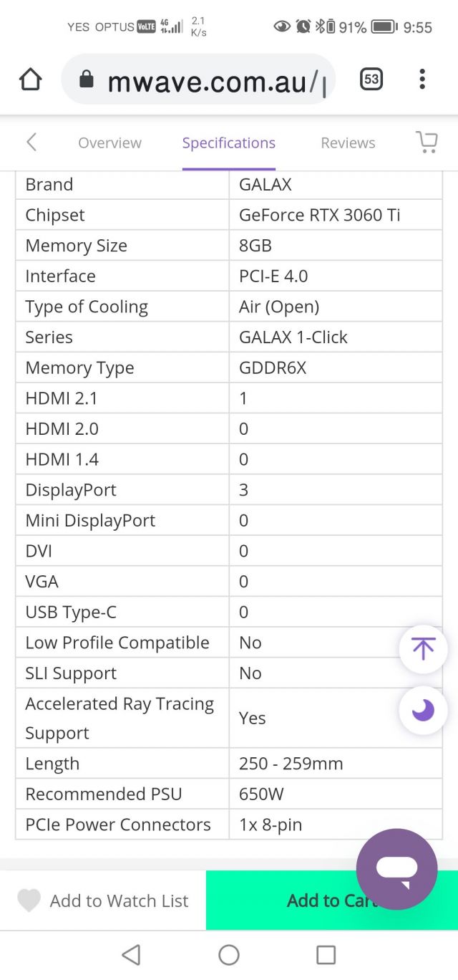This screenshot has width=458, height=980.
Task: Open the browser three-dot menu
Action: click(422, 80)
